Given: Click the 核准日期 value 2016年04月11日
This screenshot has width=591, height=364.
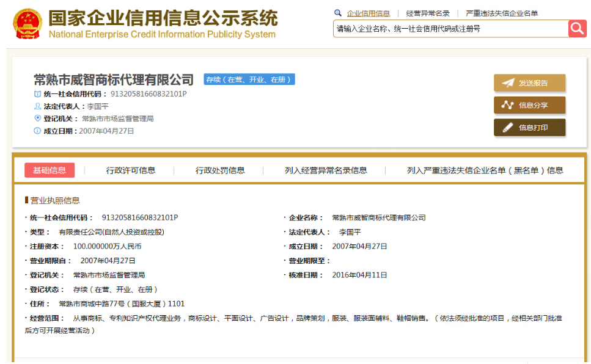Looking at the screenshot, I should pyautogui.click(x=359, y=275).
